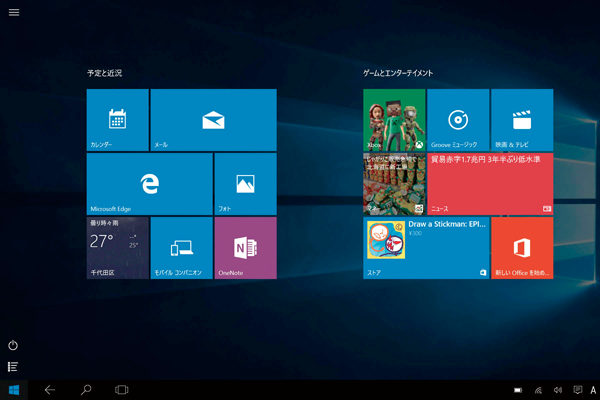The height and width of the screenshot is (400, 600).
Task: Open the 新しい Office を始め... tile
Action: [522, 248]
